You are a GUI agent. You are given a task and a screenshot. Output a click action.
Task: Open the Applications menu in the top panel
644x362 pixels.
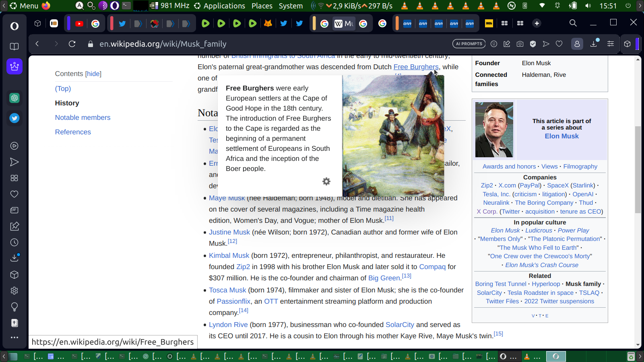(219, 6)
